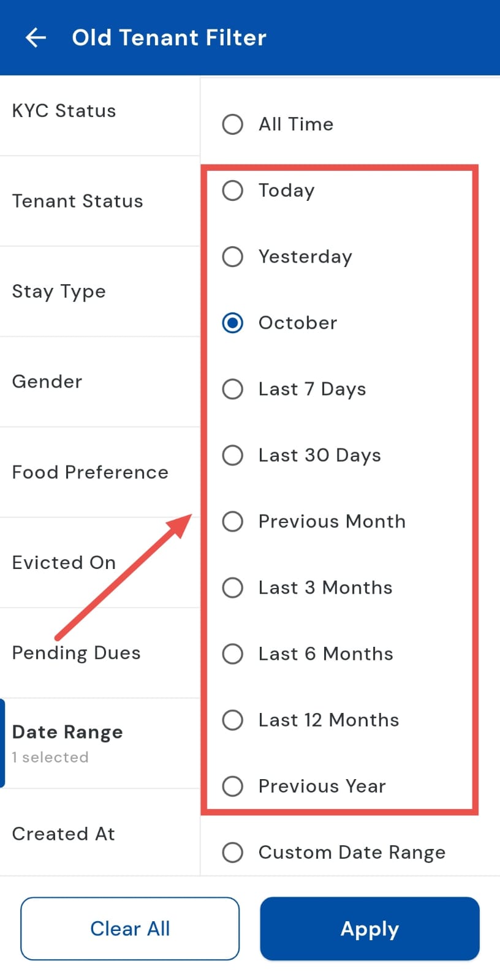500x980 pixels.
Task: Show the Food Preference filter options
Action: (x=90, y=472)
